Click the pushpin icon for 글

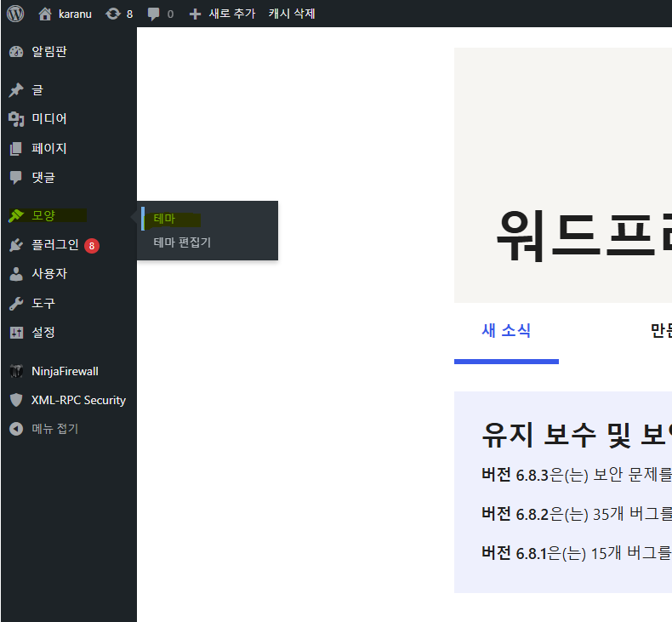coord(16,90)
